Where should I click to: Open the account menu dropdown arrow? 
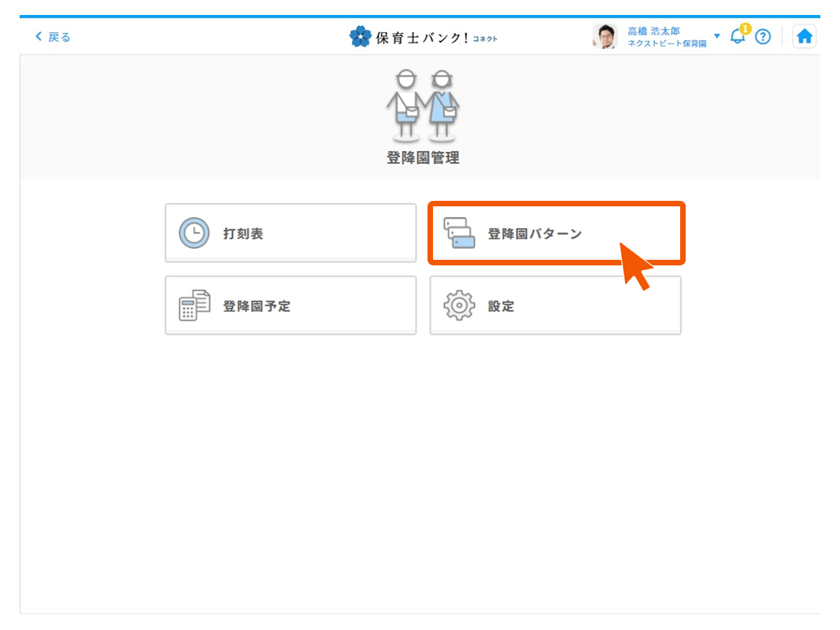pos(716,36)
